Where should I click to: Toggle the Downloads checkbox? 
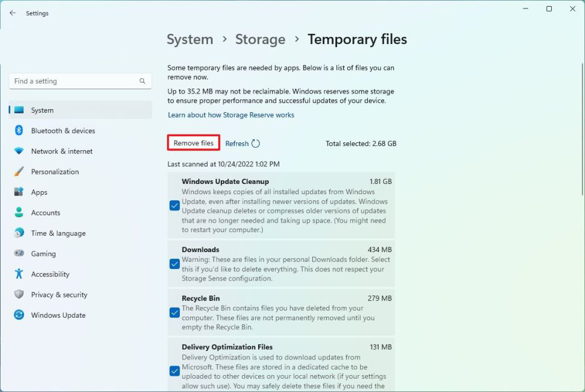tap(174, 264)
